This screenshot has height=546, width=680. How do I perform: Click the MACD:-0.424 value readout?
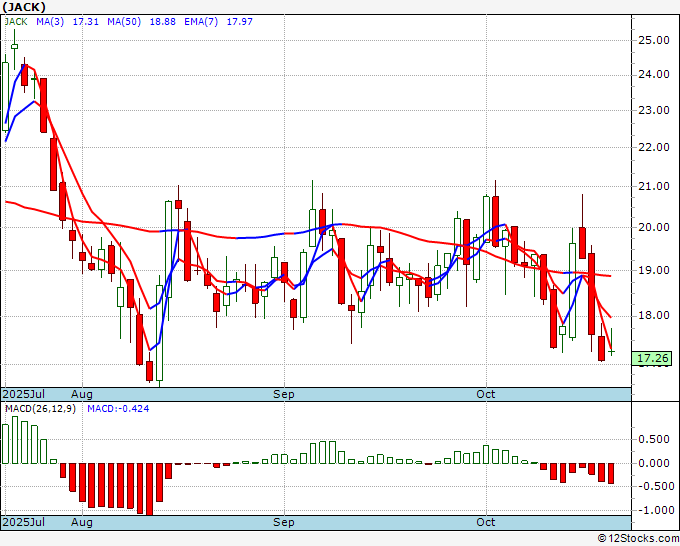tap(118, 409)
